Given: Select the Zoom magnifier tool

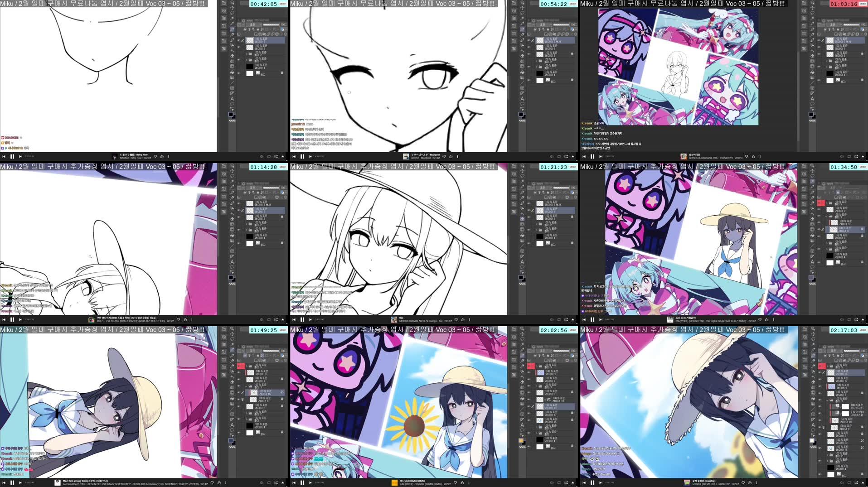Looking at the screenshot, I should point(224,11).
